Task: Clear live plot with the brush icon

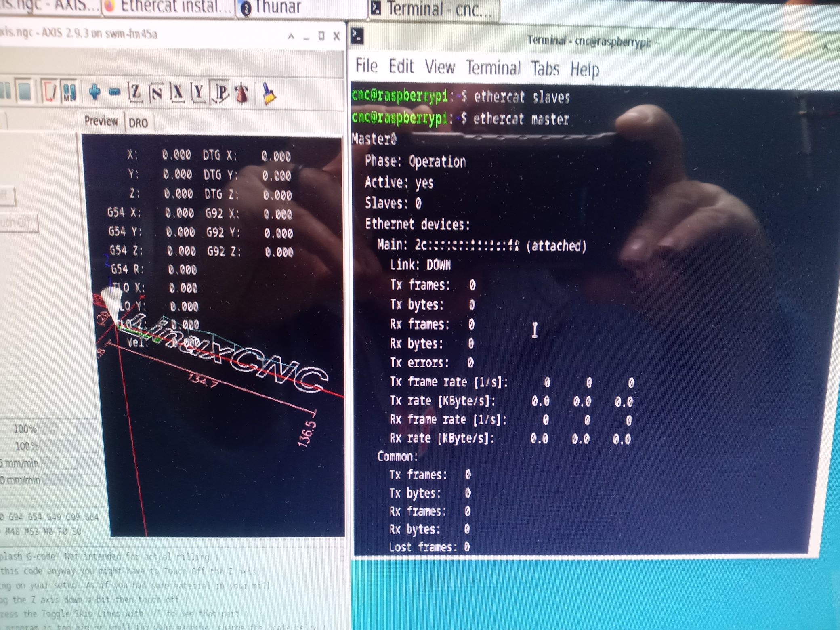Action: [x=269, y=94]
